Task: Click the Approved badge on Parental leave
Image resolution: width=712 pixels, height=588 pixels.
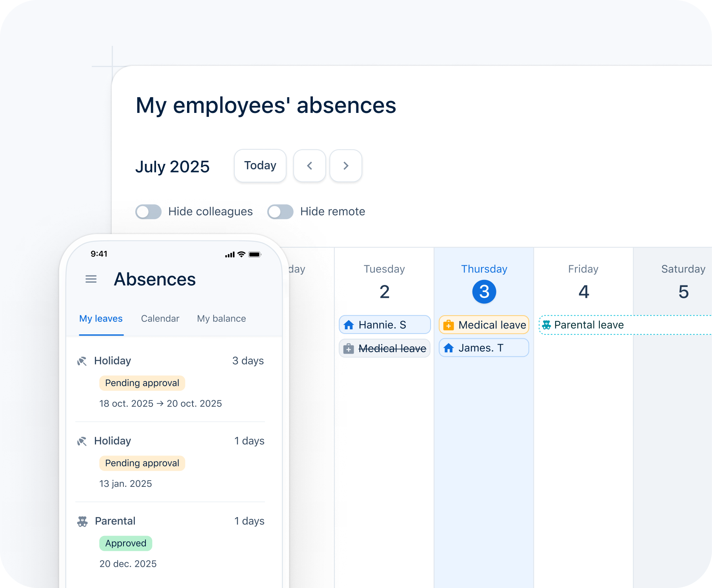Action: coord(126,543)
